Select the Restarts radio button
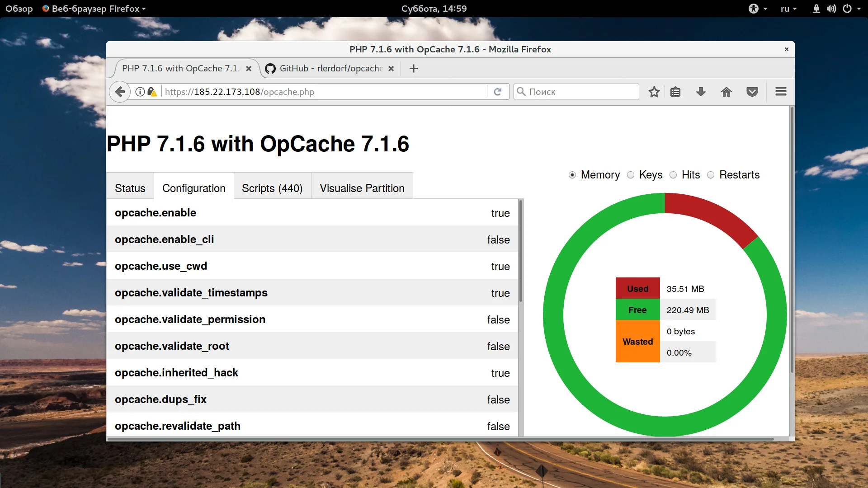Image resolution: width=868 pixels, height=488 pixels. click(711, 175)
